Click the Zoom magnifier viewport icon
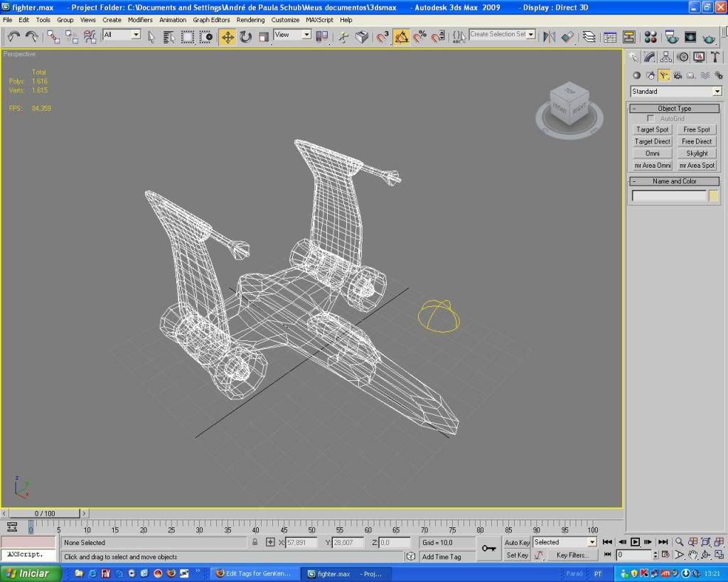 click(x=679, y=541)
